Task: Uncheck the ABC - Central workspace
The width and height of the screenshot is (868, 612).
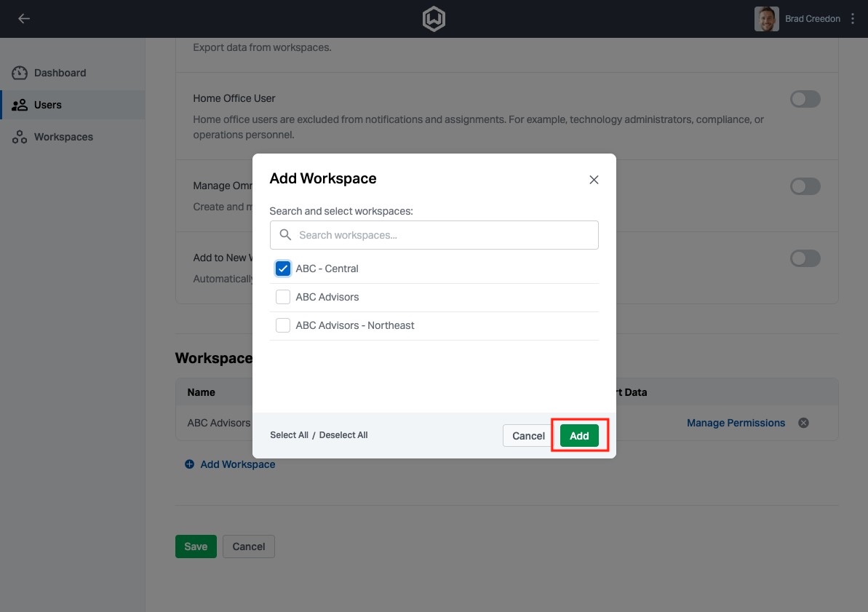Action: [x=282, y=268]
